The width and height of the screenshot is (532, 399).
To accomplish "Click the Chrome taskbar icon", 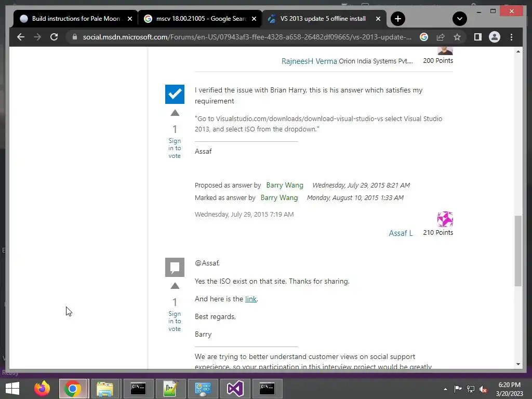I will click(x=73, y=389).
